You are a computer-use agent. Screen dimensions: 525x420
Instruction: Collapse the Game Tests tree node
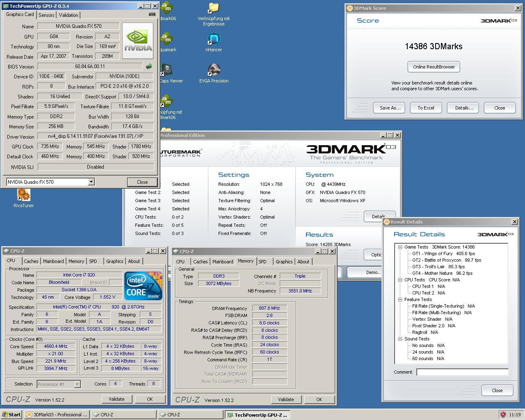tap(400, 247)
